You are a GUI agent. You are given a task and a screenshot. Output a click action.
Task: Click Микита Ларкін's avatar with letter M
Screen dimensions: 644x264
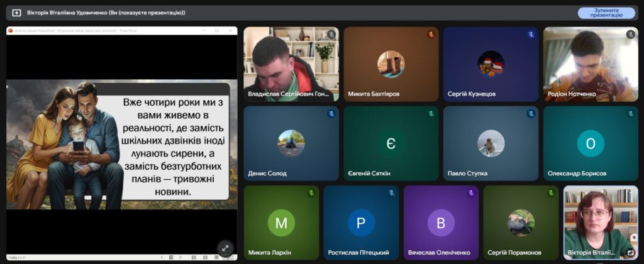coord(281,223)
